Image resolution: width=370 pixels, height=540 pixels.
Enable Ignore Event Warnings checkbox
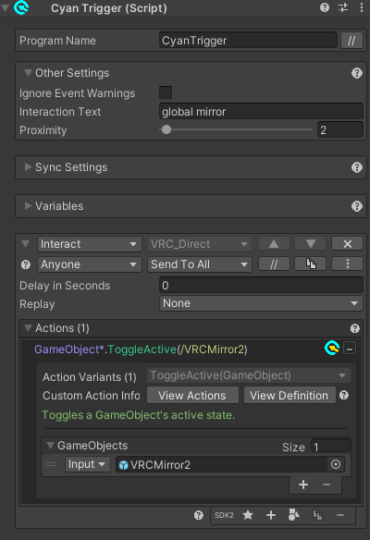tap(165, 93)
